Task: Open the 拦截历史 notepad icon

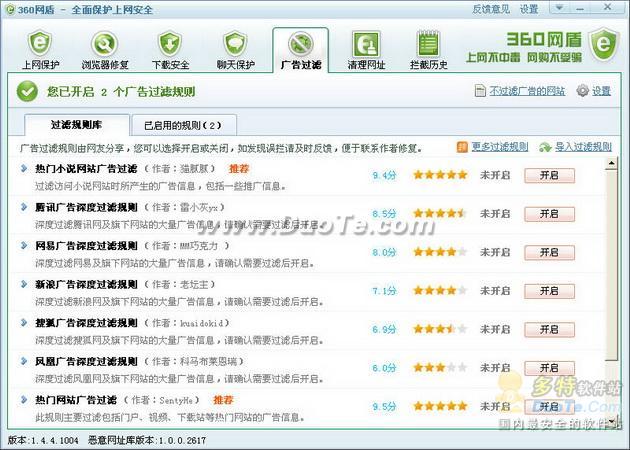Action: pos(428,43)
